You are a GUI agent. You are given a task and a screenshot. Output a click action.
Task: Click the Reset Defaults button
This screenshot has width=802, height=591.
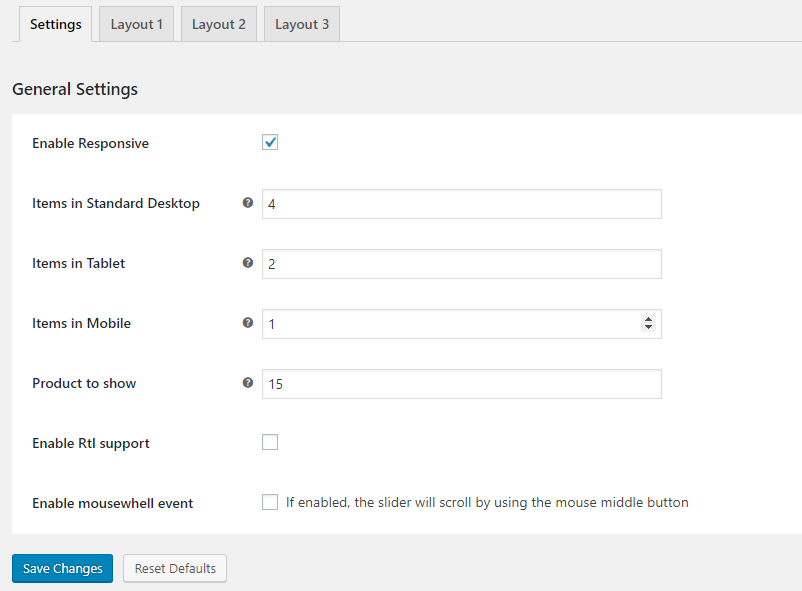(x=175, y=568)
